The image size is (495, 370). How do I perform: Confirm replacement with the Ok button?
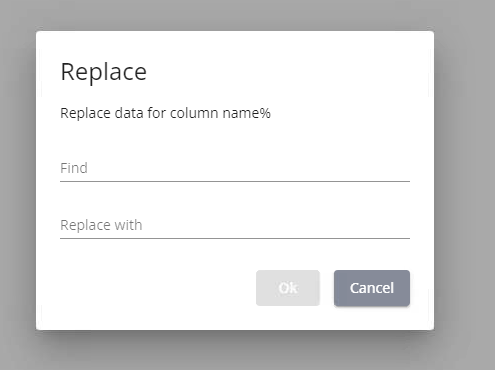coord(288,288)
